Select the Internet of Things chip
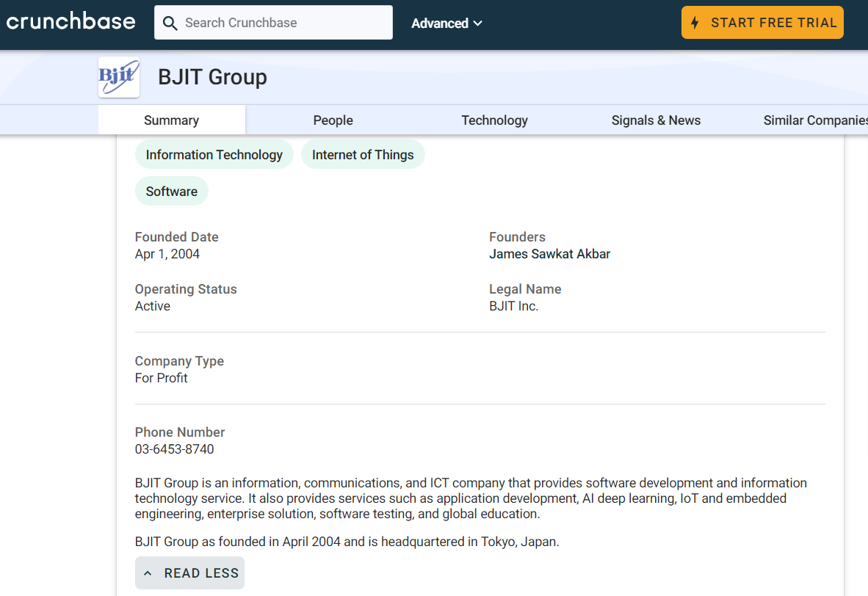868x596 pixels. pyautogui.click(x=363, y=154)
